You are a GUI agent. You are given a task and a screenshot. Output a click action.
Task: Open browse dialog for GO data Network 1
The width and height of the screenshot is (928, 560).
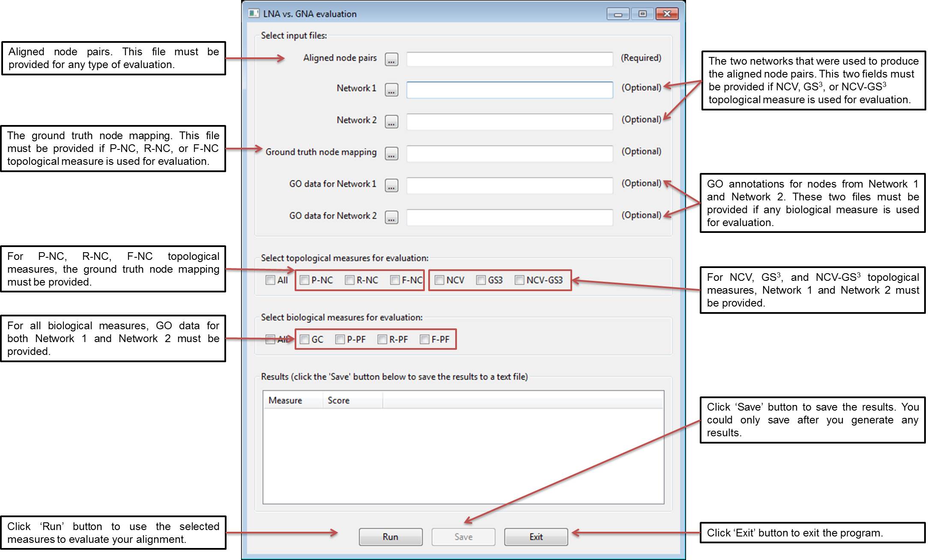coord(391,185)
